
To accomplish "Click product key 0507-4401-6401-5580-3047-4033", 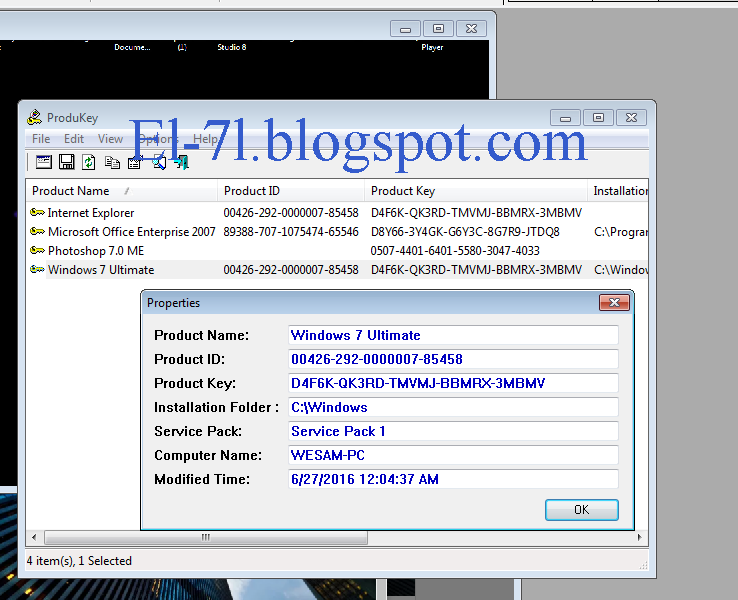I will (455, 251).
